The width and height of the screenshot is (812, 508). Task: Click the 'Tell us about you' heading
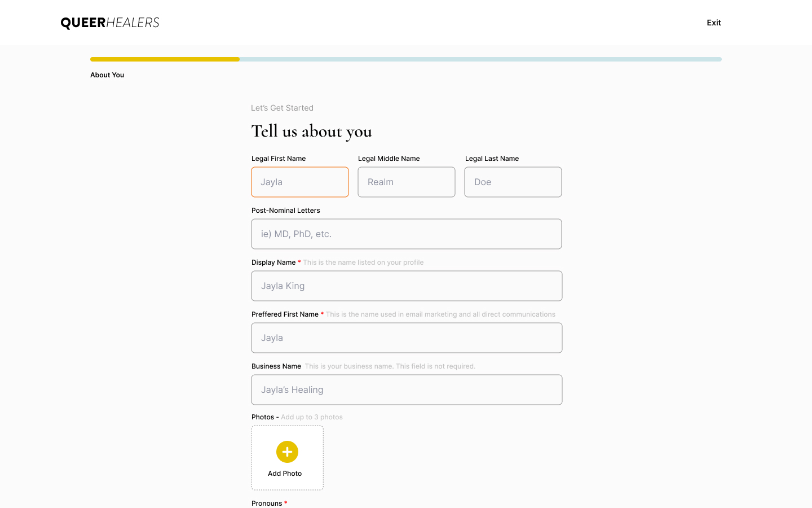tap(311, 132)
